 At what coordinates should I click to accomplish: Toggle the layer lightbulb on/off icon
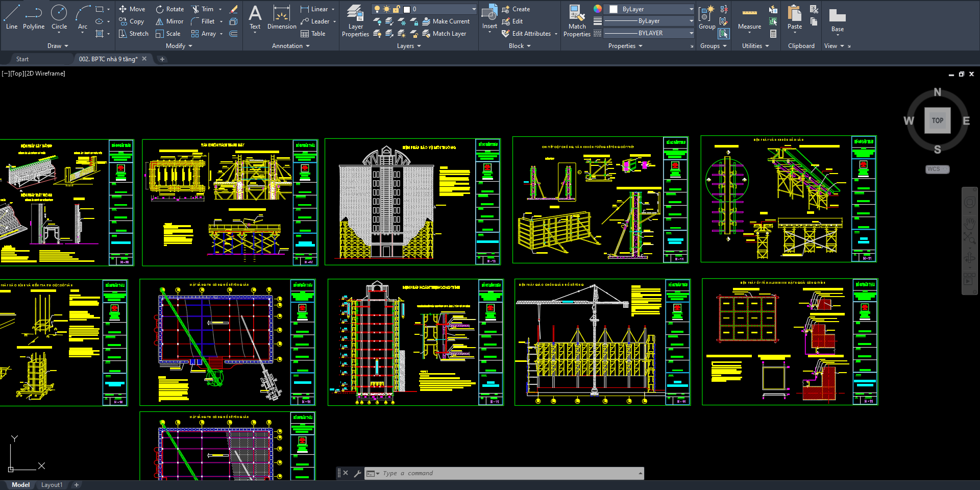click(x=377, y=9)
